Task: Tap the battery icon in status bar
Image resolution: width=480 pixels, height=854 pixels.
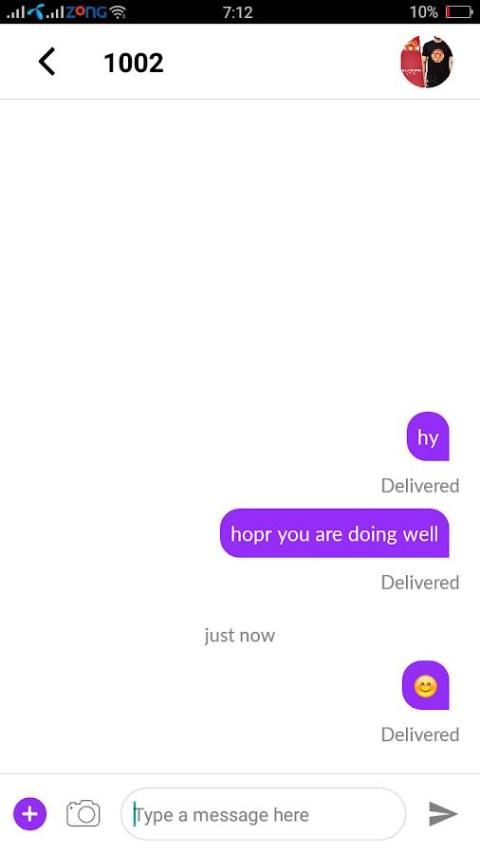Action: pyautogui.click(x=459, y=12)
